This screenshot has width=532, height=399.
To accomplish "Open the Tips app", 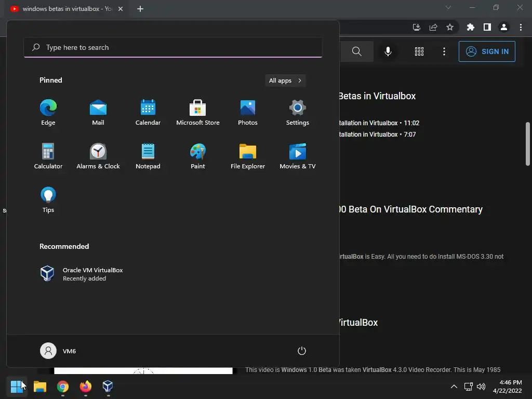I will 48,200.
